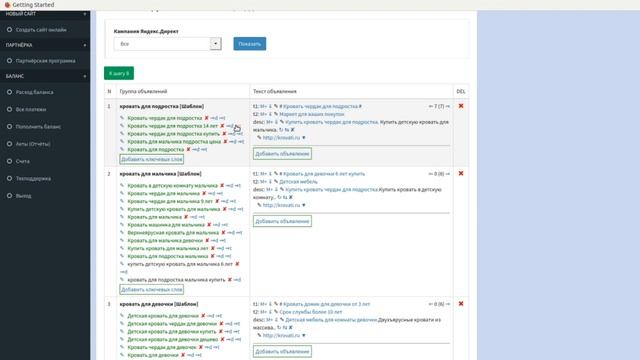The height and width of the screenshot is (360, 640).
Task: Click the Текст объявления column header
Action: [275, 91]
